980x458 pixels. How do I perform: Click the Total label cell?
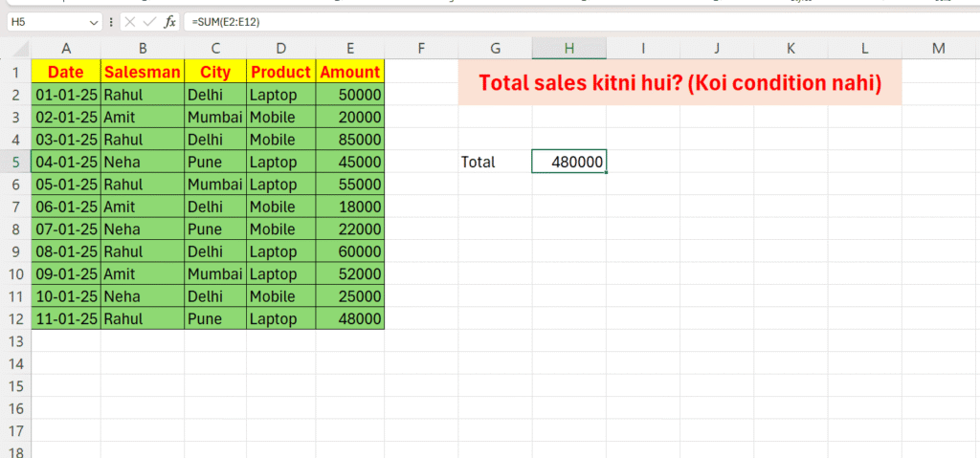point(495,162)
